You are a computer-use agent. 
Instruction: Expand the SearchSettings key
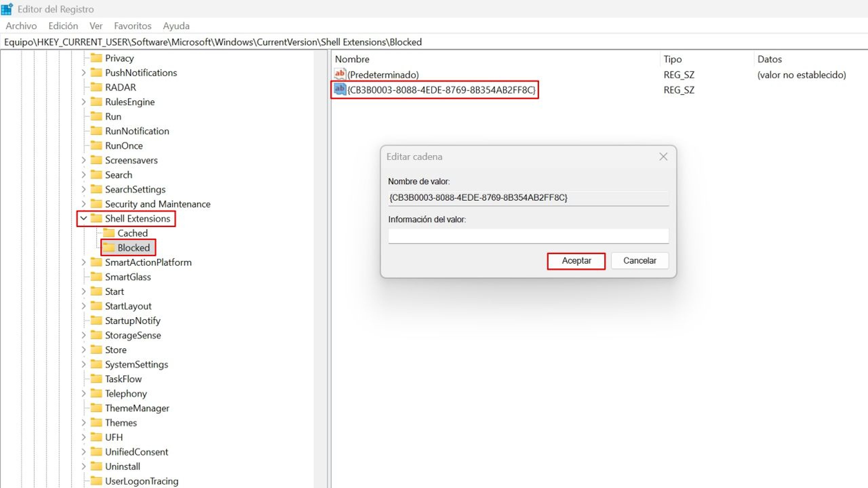(x=84, y=189)
